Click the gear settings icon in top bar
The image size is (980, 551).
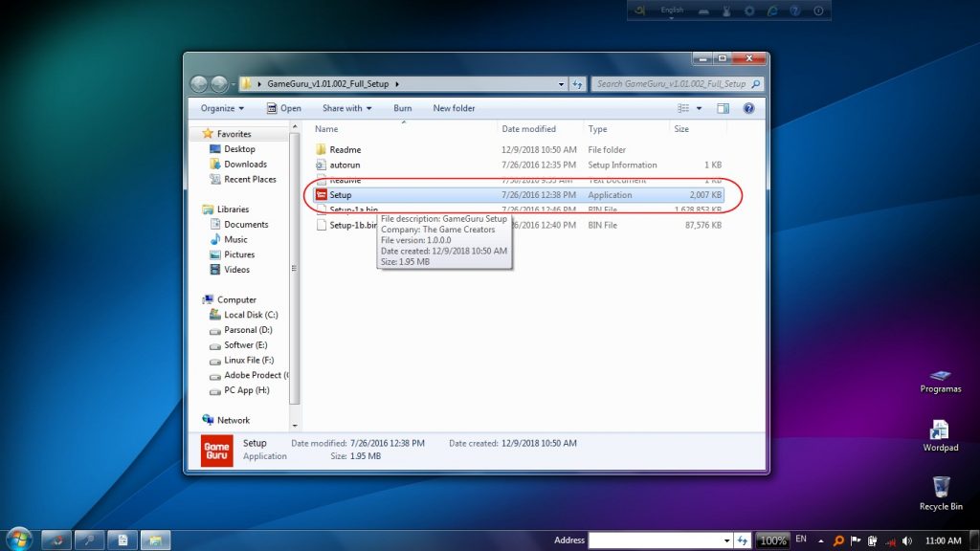point(749,11)
